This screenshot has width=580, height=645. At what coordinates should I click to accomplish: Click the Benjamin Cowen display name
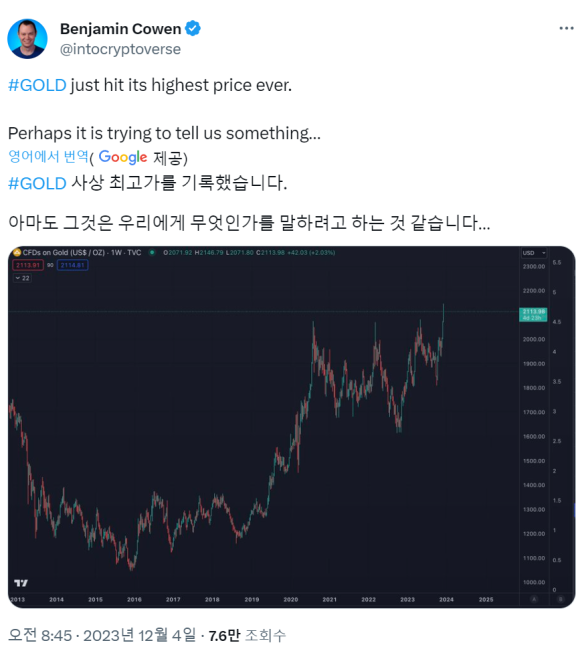pyautogui.click(x=121, y=29)
